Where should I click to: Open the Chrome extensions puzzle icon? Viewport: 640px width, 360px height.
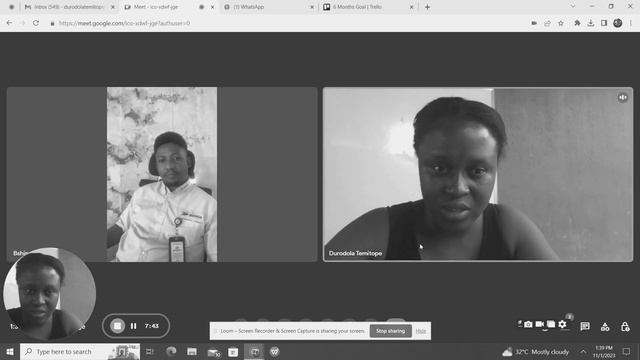click(x=577, y=23)
